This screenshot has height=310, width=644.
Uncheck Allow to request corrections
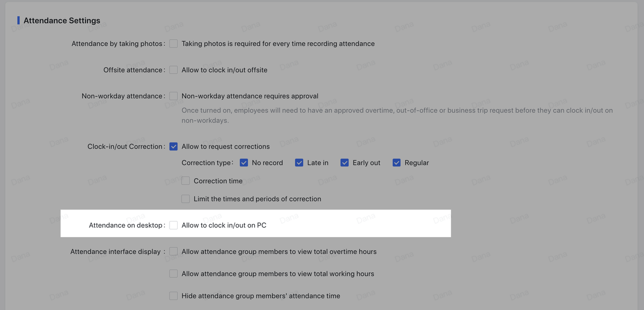coord(174,146)
